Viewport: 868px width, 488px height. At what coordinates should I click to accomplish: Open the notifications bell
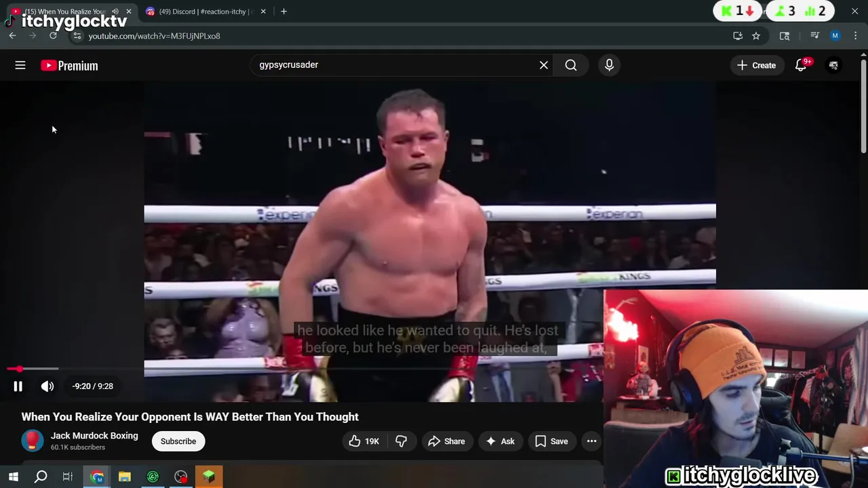click(801, 65)
